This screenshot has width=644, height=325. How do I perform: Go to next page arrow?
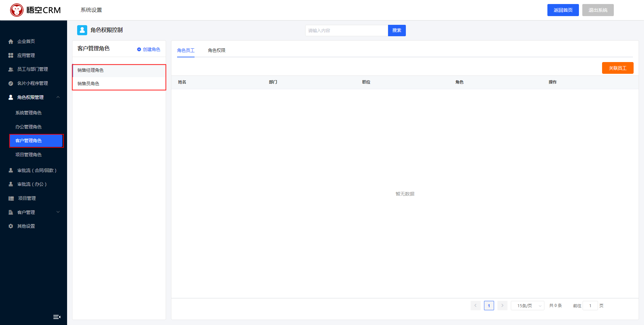click(x=502, y=306)
